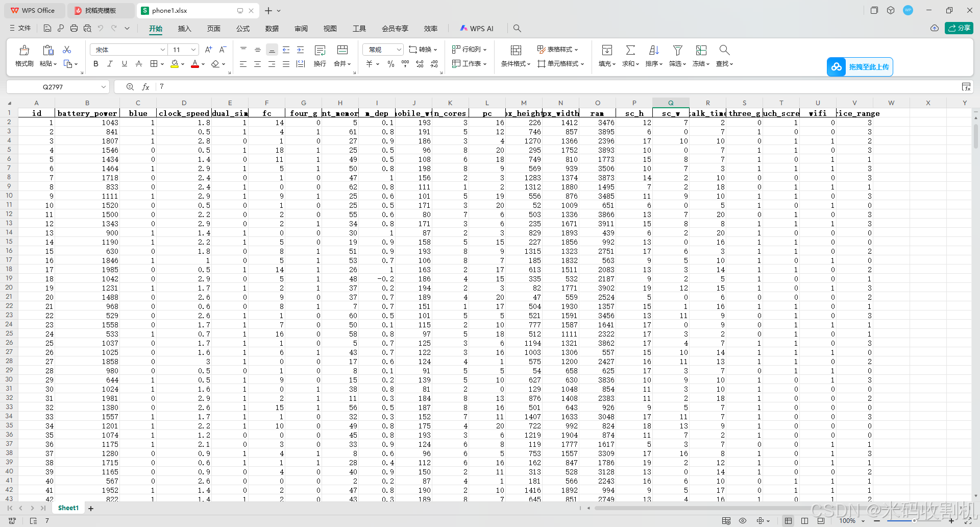Image resolution: width=980 pixels, height=527 pixels.
Task: Click the search icon beside WPS AI
Action: point(517,29)
